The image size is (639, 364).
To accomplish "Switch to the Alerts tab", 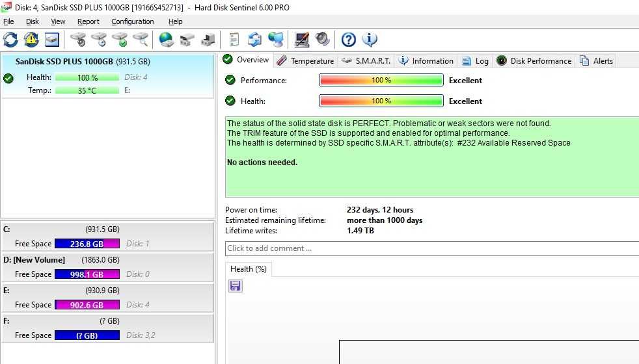I will point(596,60).
